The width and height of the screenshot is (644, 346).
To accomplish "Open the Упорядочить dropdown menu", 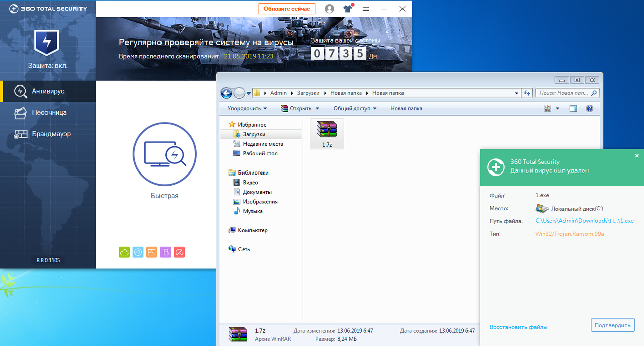I will [x=247, y=108].
